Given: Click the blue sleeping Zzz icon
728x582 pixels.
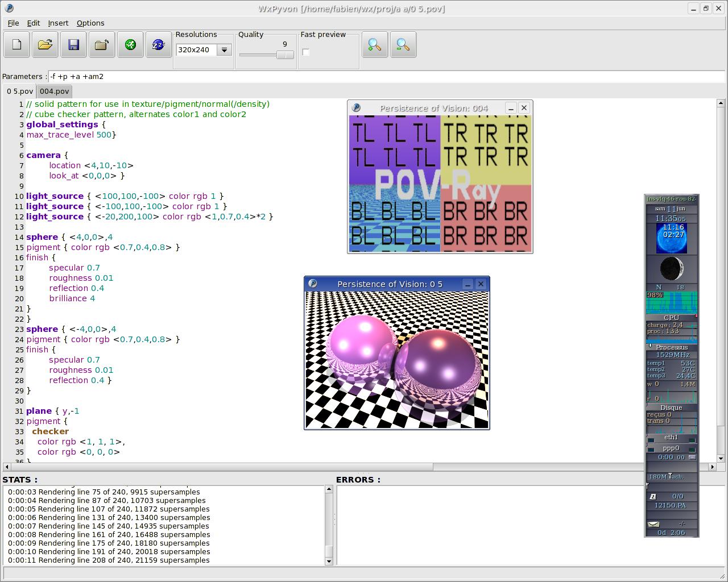Looking at the screenshot, I should (x=159, y=45).
